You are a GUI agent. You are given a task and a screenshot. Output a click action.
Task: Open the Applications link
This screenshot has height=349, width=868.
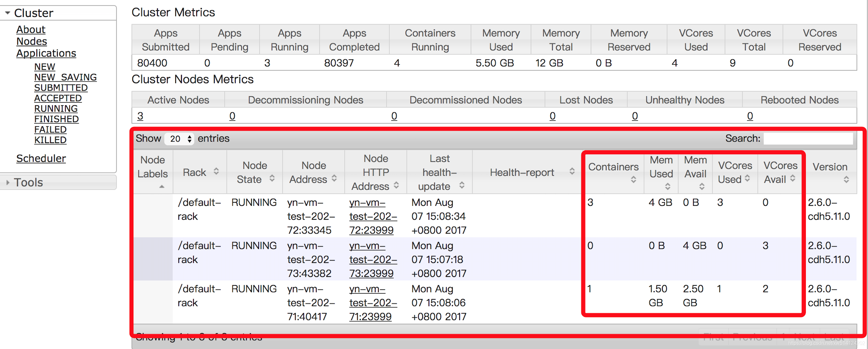[x=46, y=53]
